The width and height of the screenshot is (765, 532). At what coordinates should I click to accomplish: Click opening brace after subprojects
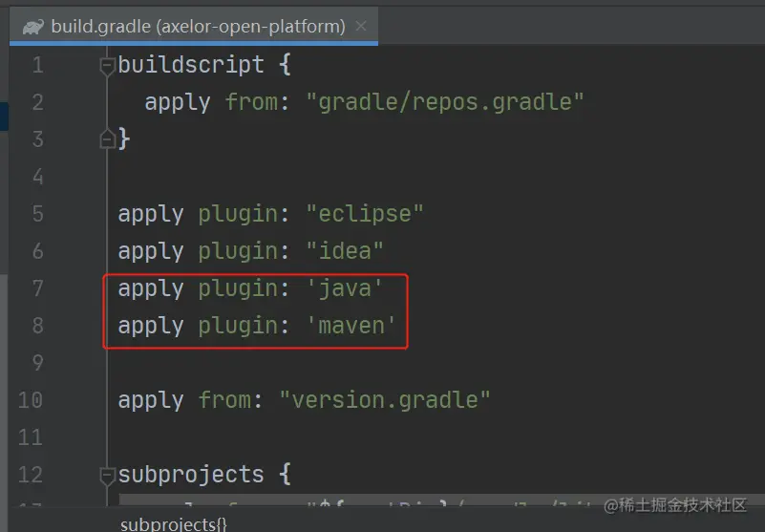coord(285,475)
